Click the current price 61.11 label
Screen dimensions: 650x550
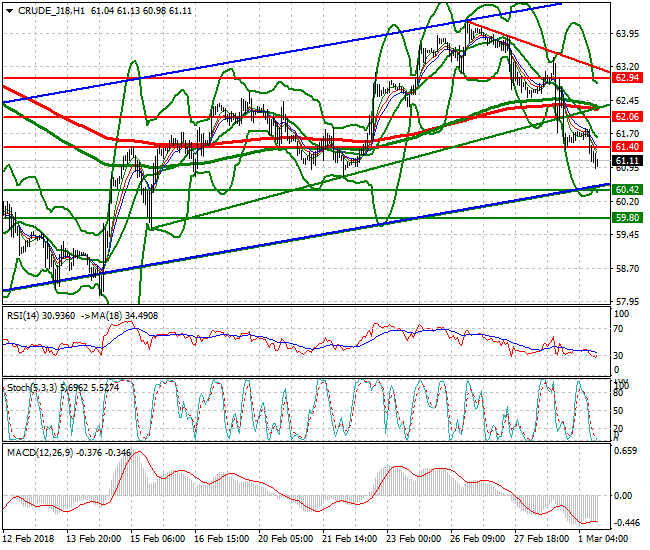coord(627,161)
